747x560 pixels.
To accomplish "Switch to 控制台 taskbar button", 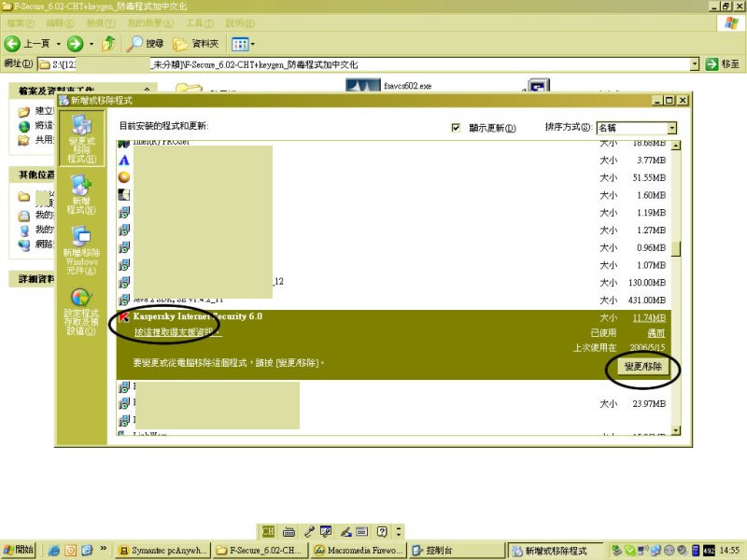I will point(457,551).
